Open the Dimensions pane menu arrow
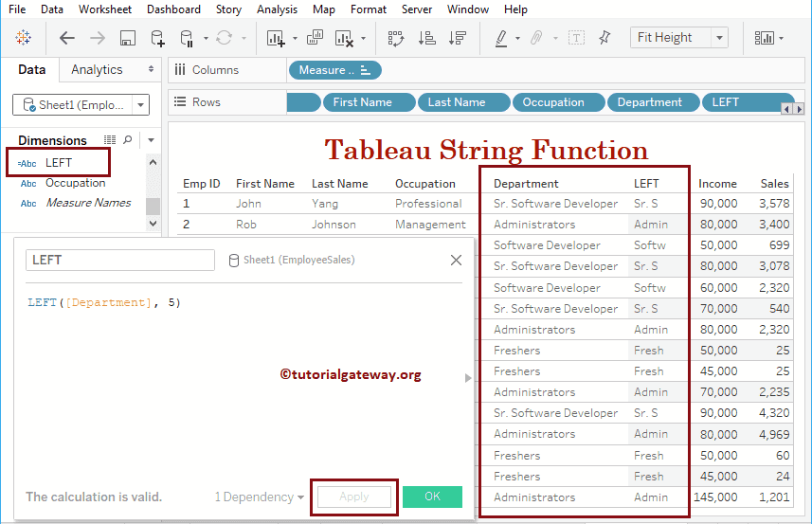The image size is (812, 524). (x=151, y=140)
